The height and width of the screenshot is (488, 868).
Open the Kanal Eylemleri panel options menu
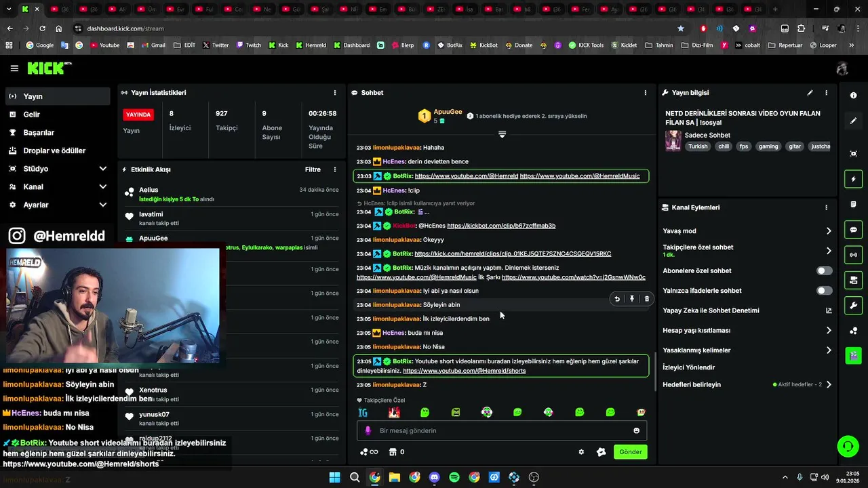[x=826, y=207]
